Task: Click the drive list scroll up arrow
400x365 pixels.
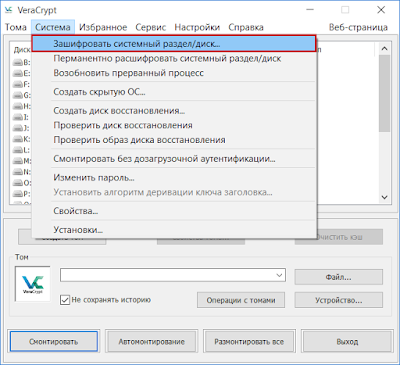Action: (384, 49)
